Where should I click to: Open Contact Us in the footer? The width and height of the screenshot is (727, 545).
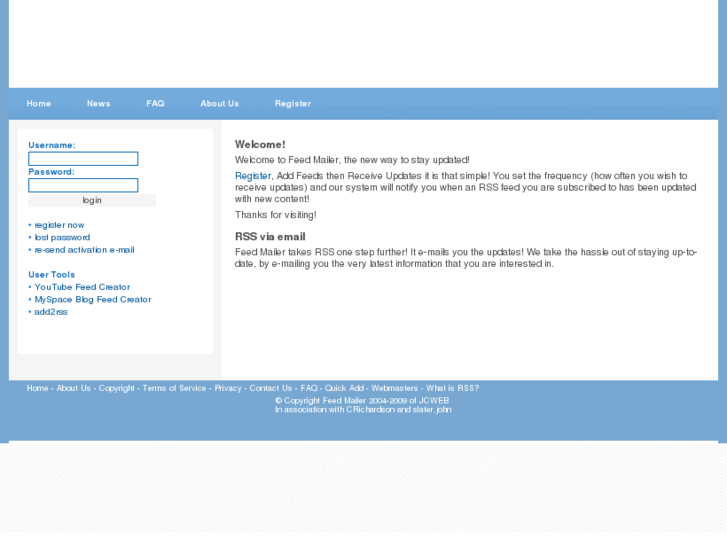coord(271,388)
